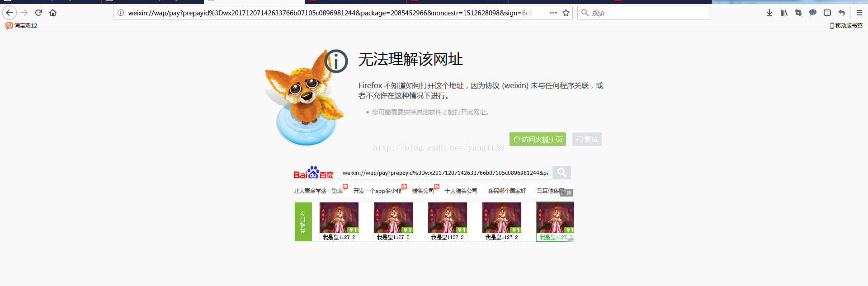Viewport: 868px width, 286px height.
Task: Click the heading 无法理解该网址
Action: (x=410, y=59)
